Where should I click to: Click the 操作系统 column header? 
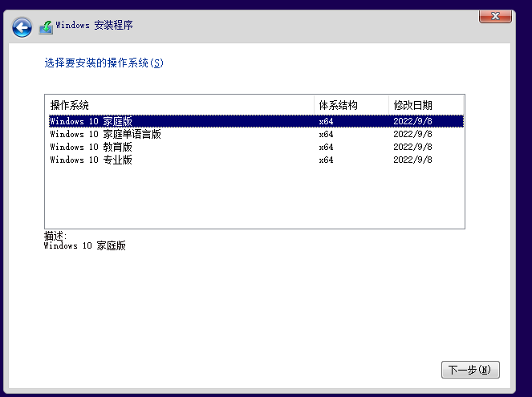tap(179, 105)
